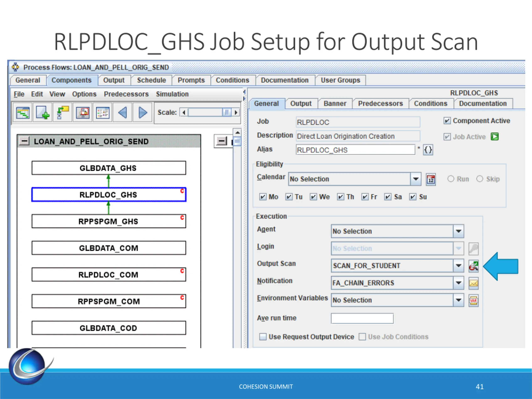Click the left blue arrow toolbar icon
The image size is (532, 399).
[x=122, y=113]
